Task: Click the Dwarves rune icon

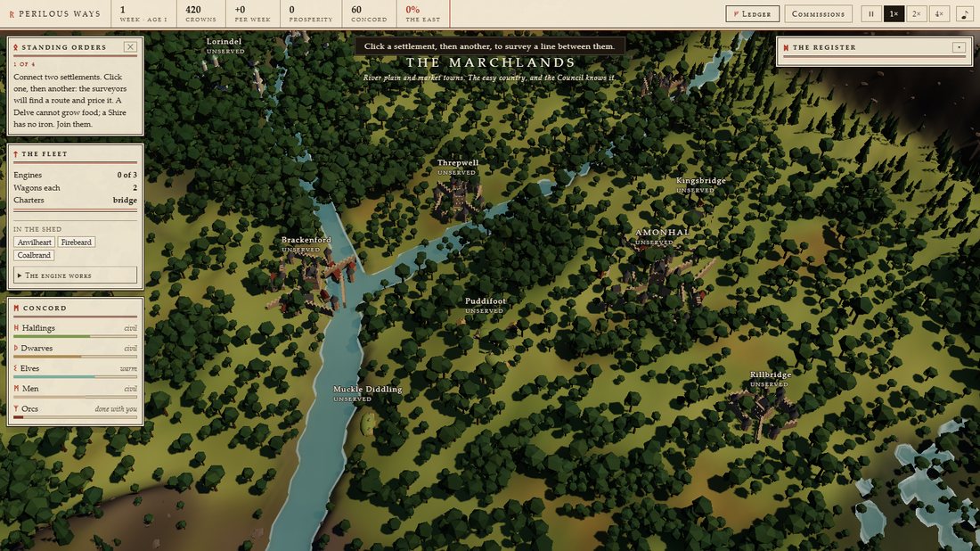Action: click(16, 348)
